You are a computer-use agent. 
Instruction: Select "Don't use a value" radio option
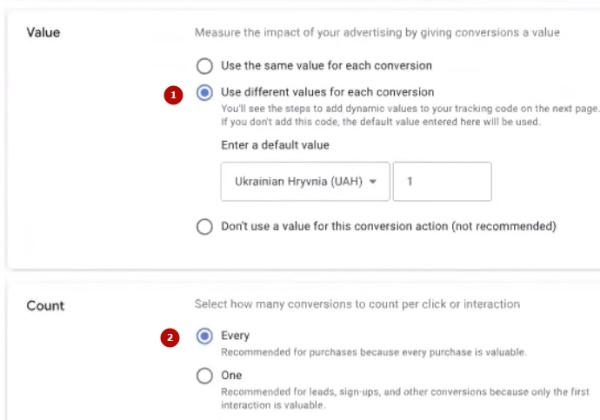click(x=204, y=226)
